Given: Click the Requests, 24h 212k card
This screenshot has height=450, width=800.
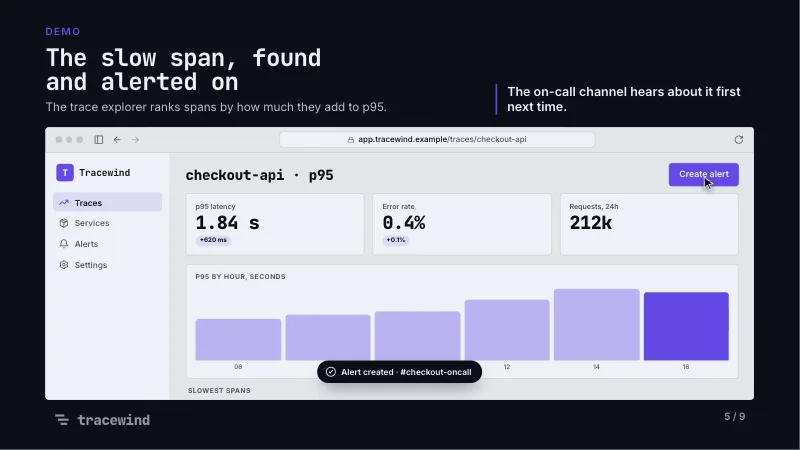Looking at the screenshot, I should [649, 224].
